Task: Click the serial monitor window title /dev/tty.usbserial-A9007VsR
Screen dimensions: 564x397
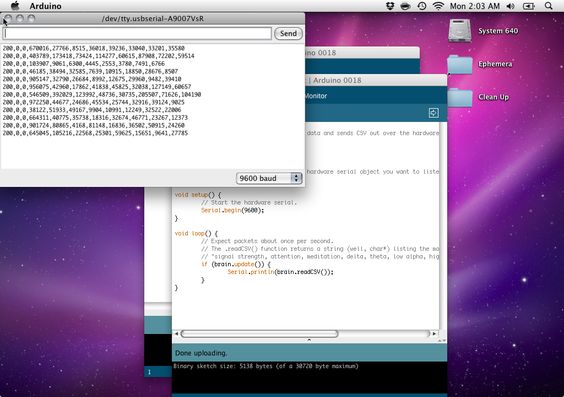Action: (x=153, y=18)
